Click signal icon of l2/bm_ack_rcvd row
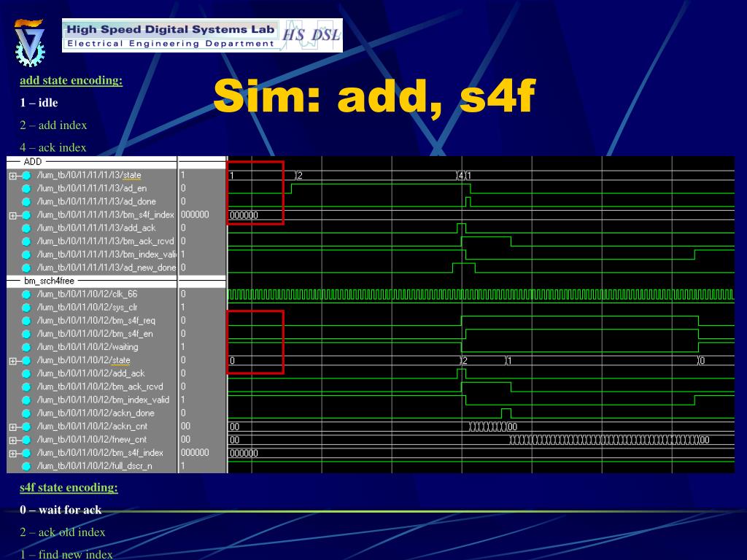The height and width of the screenshot is (560, 747). coord(26,387)
